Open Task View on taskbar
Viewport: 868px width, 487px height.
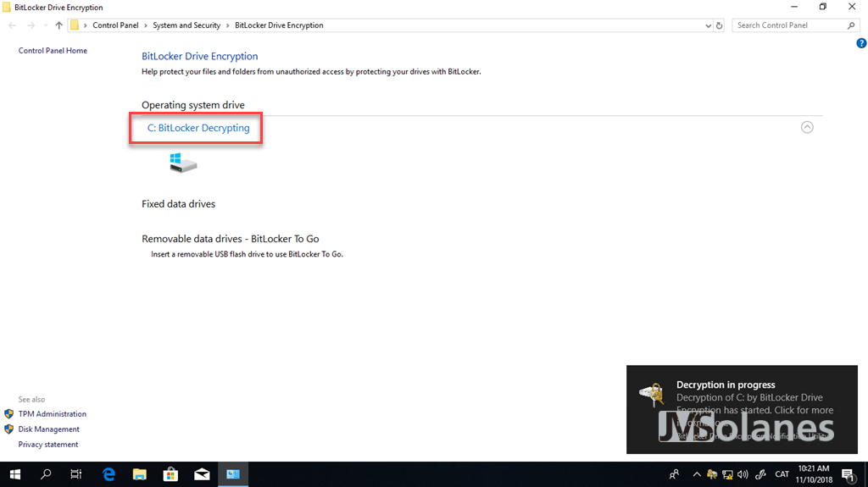[x=75, y=474]
